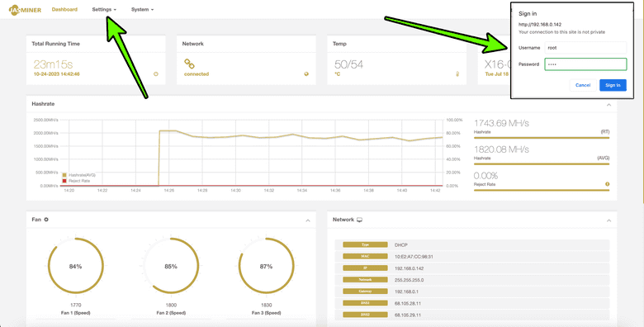Collapse the Fan panel
The image size is (644, 327).
point(308,220)
